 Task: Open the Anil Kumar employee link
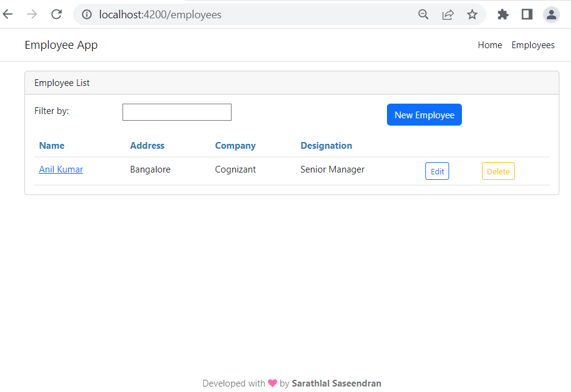(61, 169)
